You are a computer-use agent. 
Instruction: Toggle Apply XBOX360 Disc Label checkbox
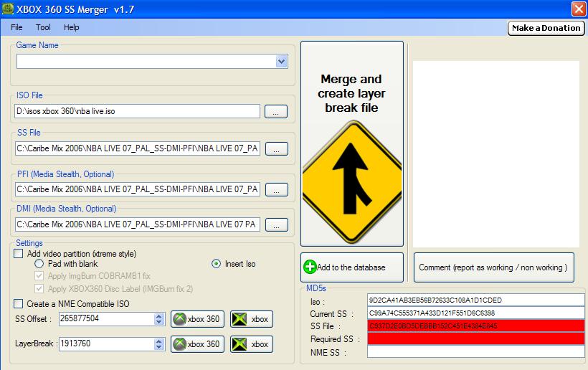(39, 289)
